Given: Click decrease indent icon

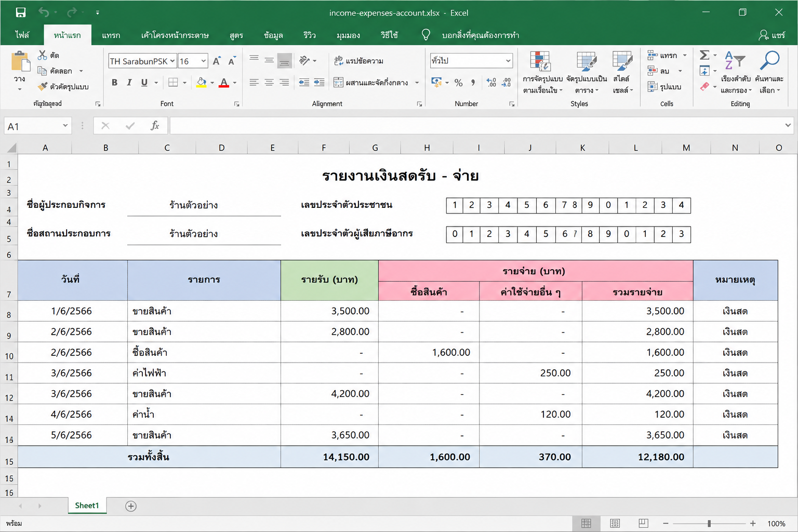Looking at the screenshot, I should (304, 83).
